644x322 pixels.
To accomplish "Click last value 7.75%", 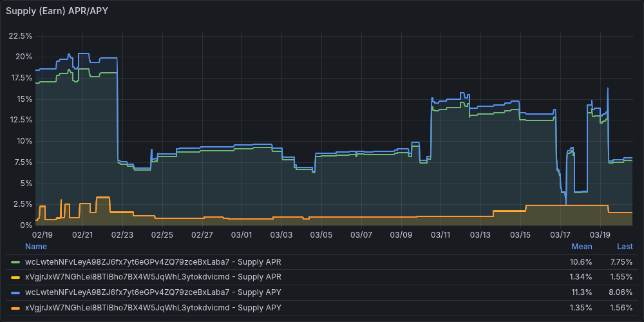I will point(622,262).
